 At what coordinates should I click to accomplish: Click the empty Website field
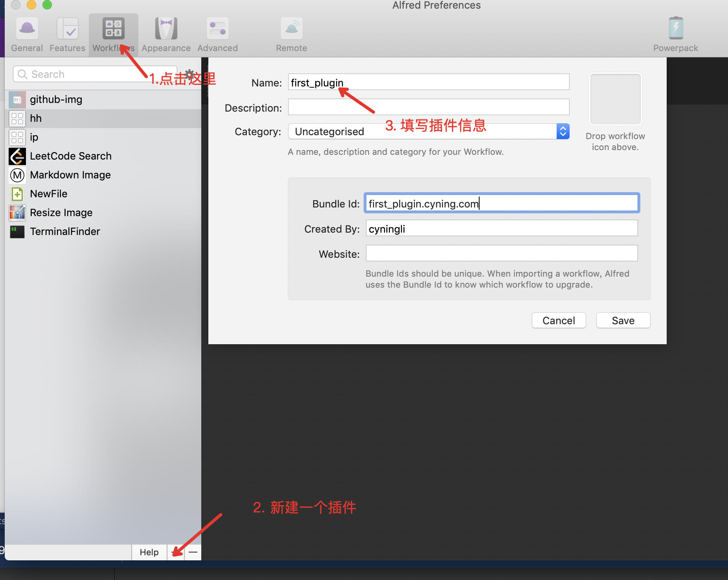[x=502, y=253]
